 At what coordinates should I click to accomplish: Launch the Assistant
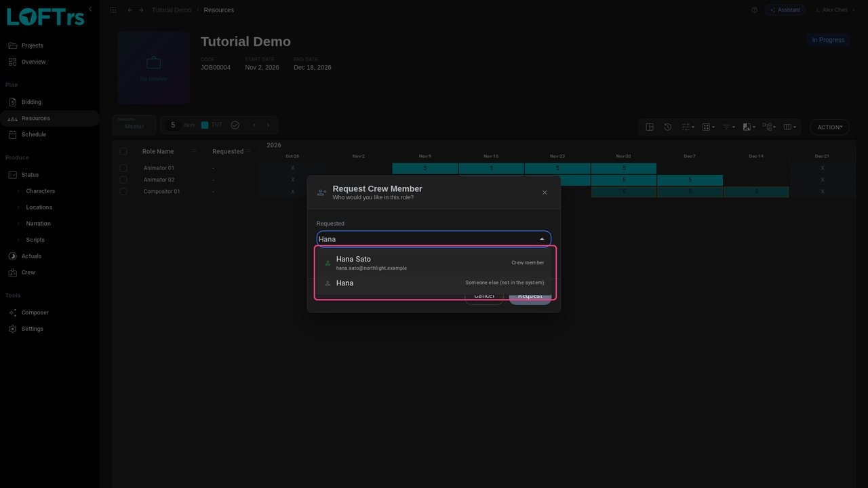coord(785,10)
